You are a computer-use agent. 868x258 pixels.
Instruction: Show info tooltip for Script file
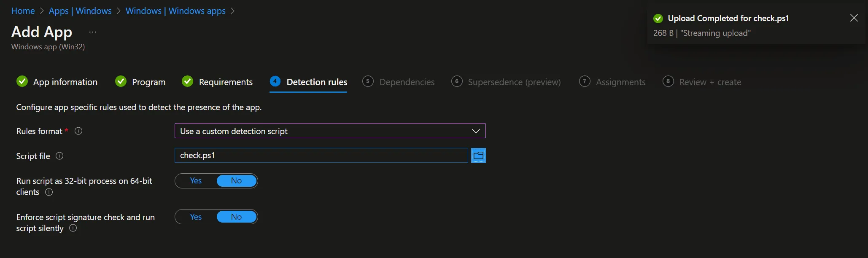pos(59,156)
